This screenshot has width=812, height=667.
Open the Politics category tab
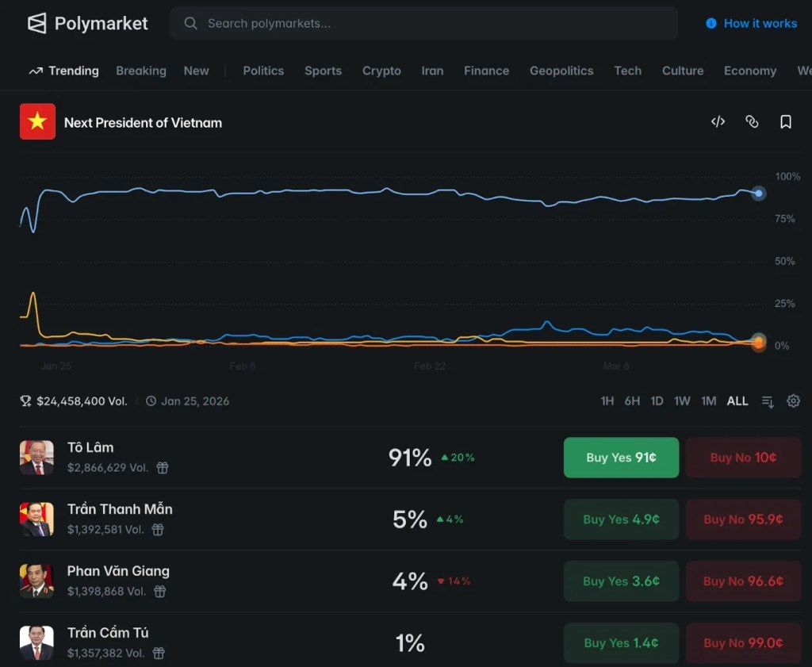pos(263,71)
